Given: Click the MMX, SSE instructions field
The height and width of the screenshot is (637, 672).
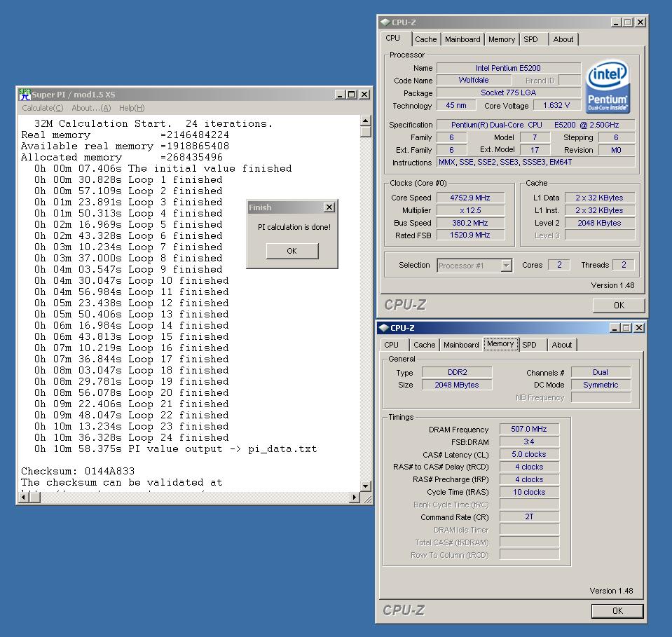Looking at the screenshot, I should click(536, 162).
